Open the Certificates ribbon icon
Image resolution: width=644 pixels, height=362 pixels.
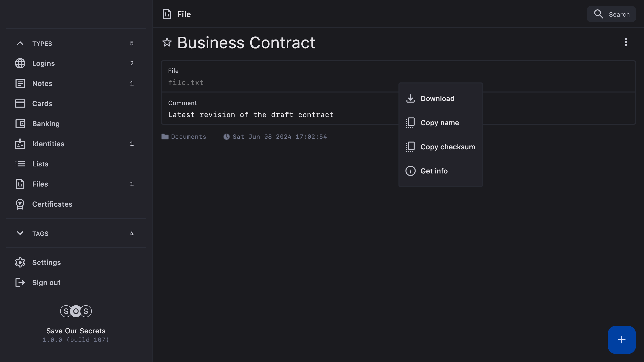pos(20,204)
